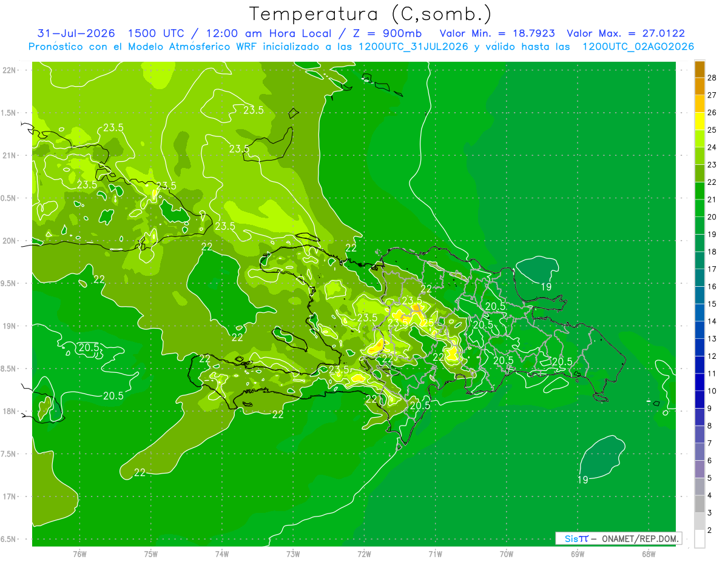Click the 22N latitude axis label
728x562 pixels.
9,70
